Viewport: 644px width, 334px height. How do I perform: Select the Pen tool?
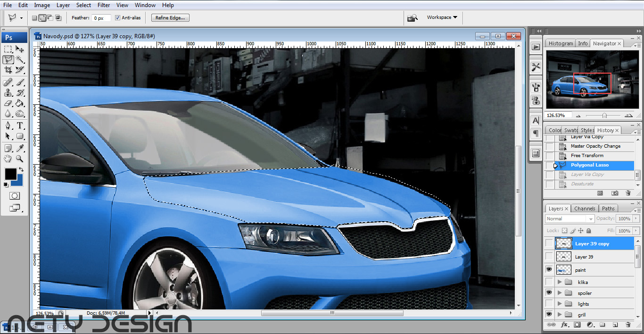[8, 126]
